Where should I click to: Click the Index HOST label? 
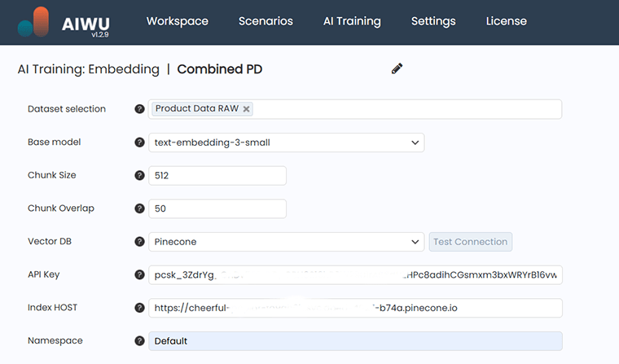(52, 308)
